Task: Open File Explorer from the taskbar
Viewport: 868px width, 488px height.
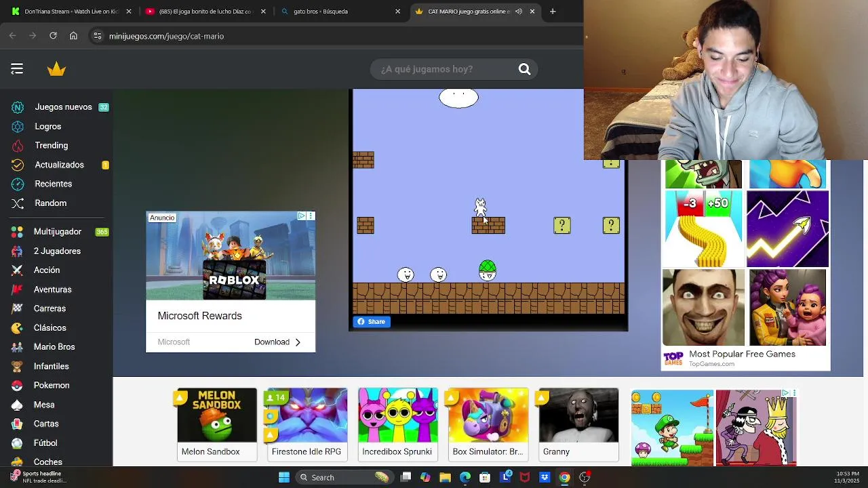Action: click(445, 477)
